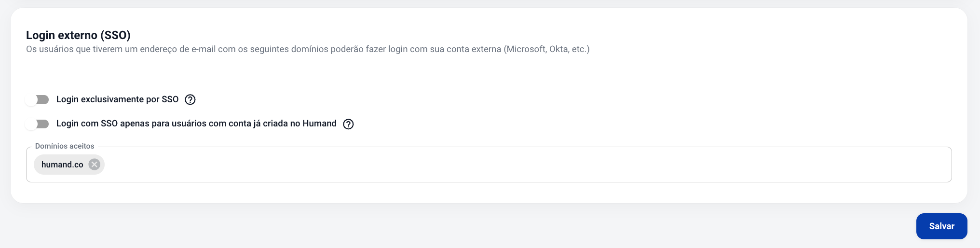Focus the Domínios aceitos input field
980x248 pixels.
click(x=489, y=165)
